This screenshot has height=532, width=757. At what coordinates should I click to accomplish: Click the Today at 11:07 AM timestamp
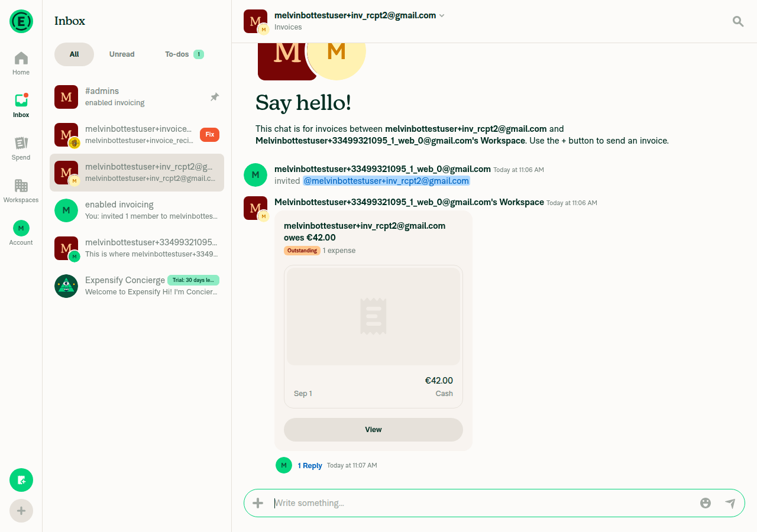click(352, 466)
